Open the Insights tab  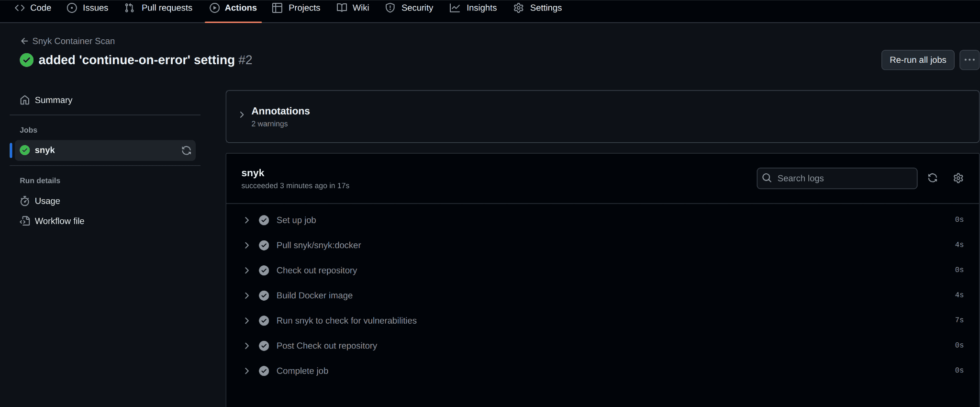473,8
